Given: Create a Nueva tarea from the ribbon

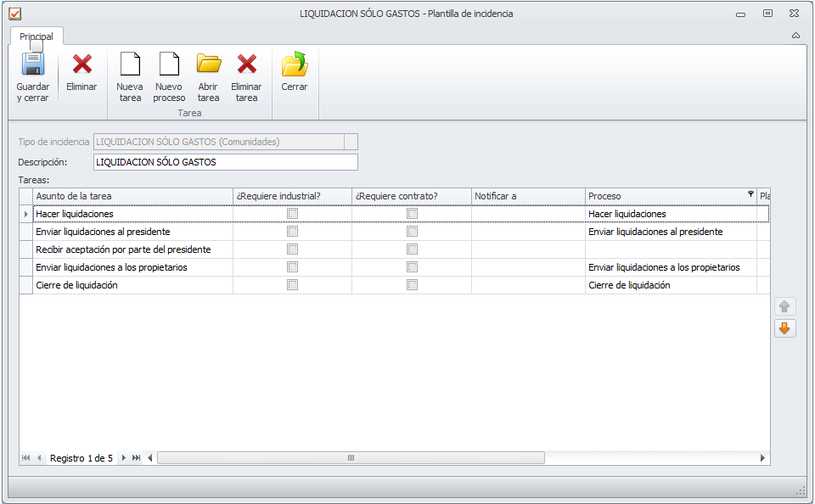Looking at the screenshot, I should click(130, 65).
